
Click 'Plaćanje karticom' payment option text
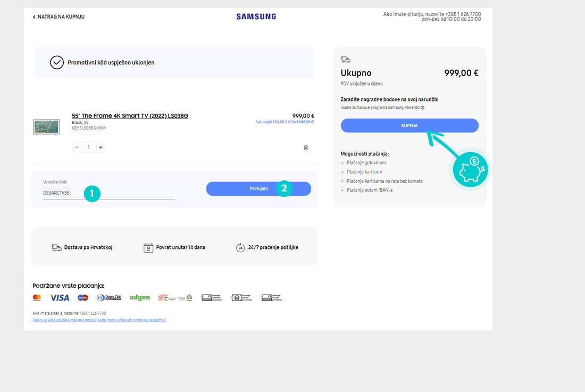tap(364, 172)
